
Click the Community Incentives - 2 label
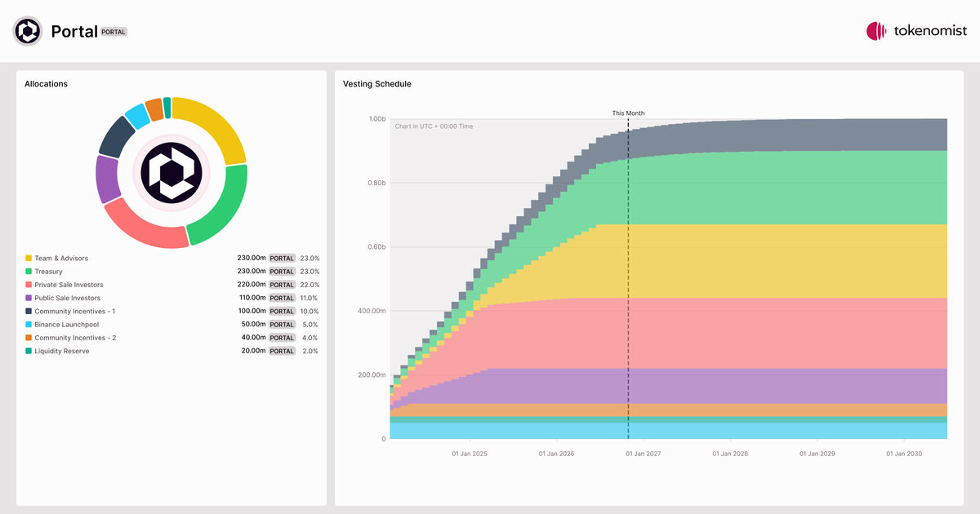pos(75,338)
